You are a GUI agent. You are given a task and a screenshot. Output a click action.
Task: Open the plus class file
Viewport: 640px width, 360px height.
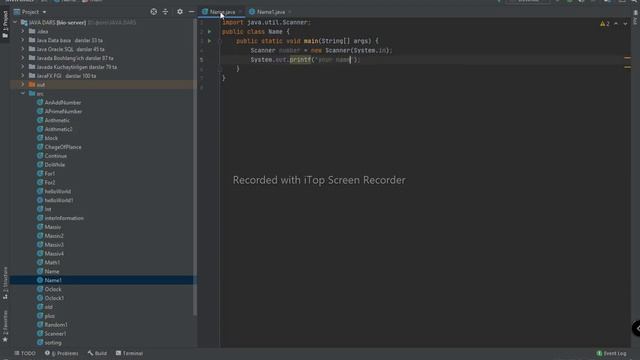point(49,316)
